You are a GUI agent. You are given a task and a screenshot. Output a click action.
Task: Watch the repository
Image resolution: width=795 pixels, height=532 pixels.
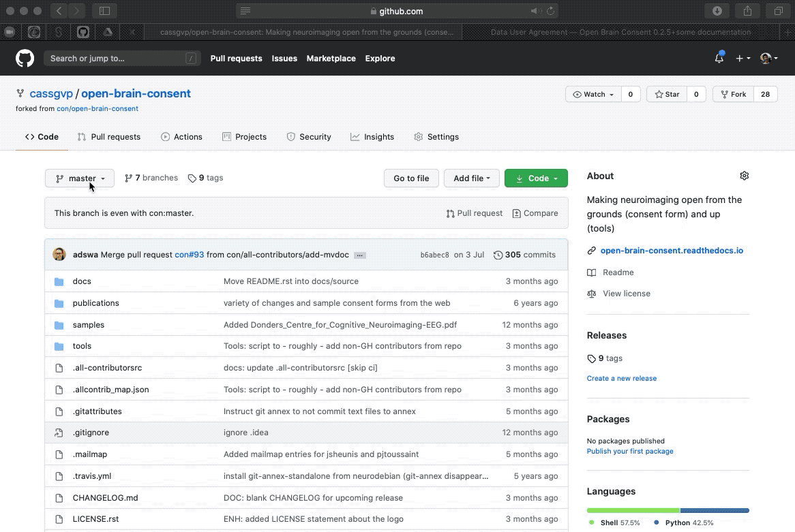[592, 94]
